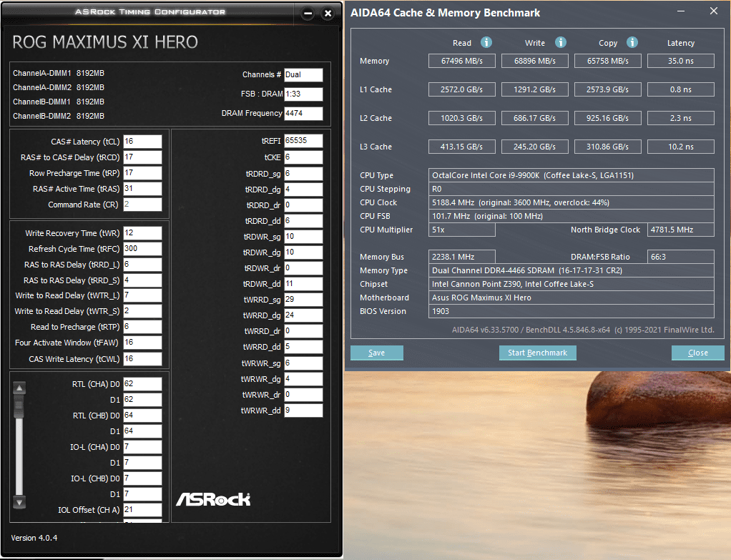Viewport: 731px width, 560px height.
Task: Click the Close button in AIDA64
Action: [x=698, y=353]
